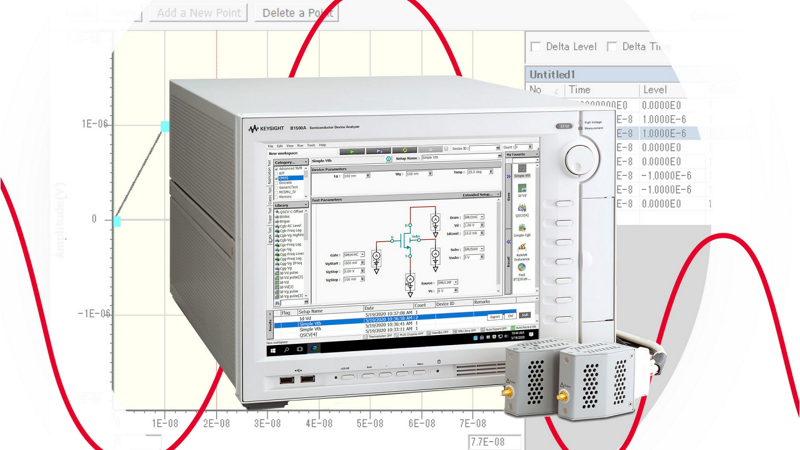Click the rotary knob on front panel

[578, 159]
